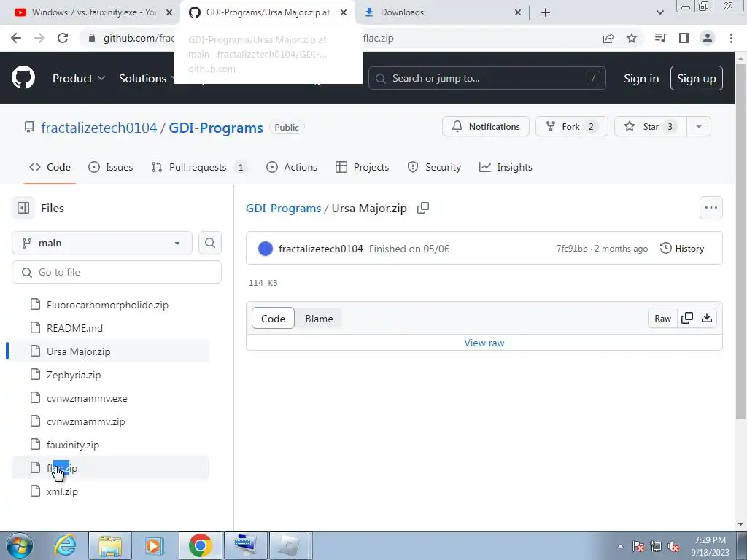Show hidden tray icons arrow
This screenshot has height=560, width=747.
click(x=620, y=546)
